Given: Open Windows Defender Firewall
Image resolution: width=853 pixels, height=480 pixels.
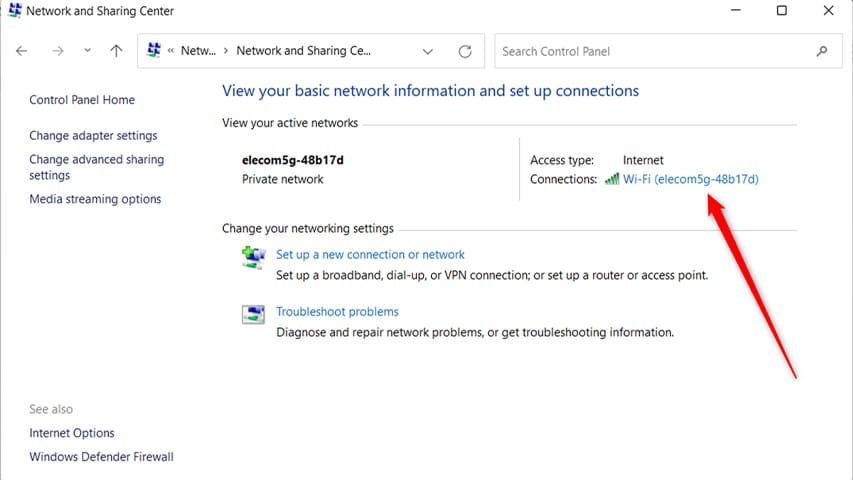Looking at the screenshot, I should coord(101,457).
